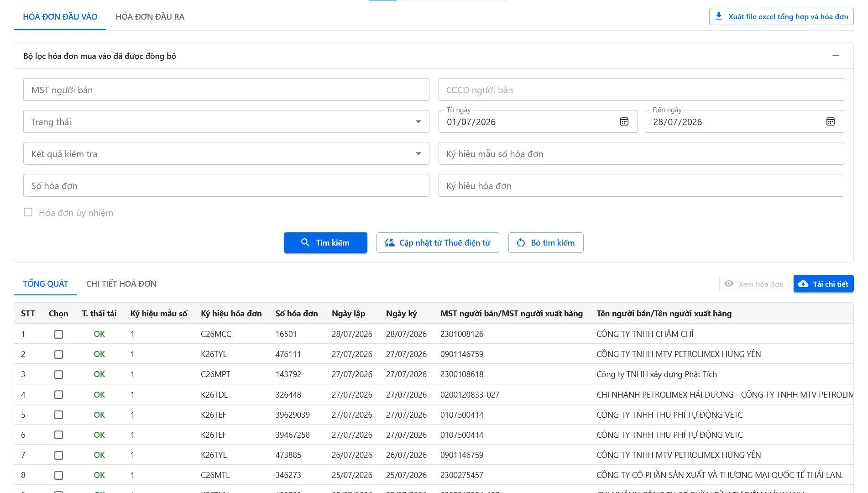Screen dimensions: 868x493
Task: Select checkbox for invoice 473885 row
Action: pos(58,455)
